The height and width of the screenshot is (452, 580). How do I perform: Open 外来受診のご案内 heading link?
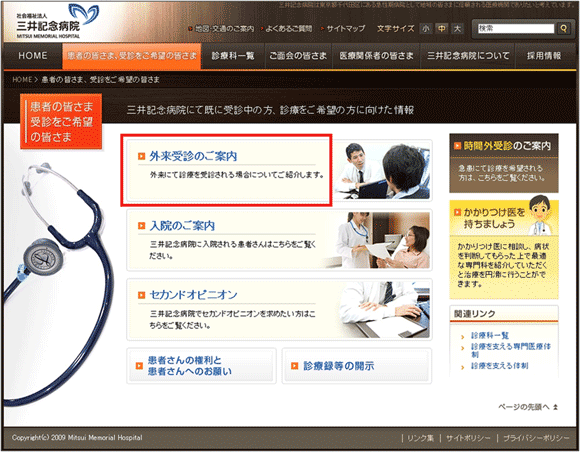(193, 156)
